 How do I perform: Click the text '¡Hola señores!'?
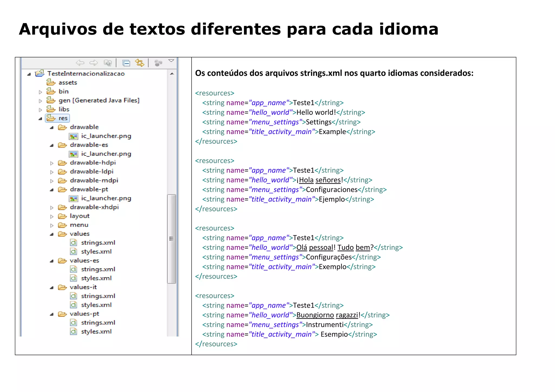tap(320, 180)
